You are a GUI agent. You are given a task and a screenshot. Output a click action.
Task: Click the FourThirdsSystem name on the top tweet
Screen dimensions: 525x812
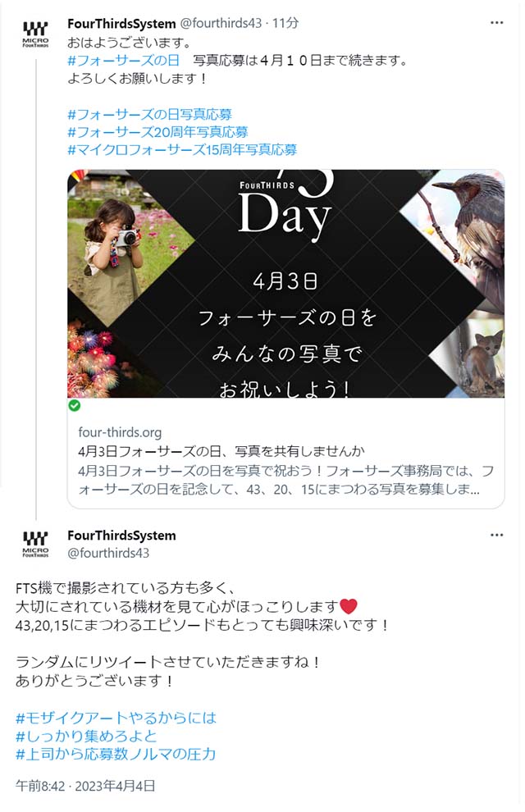coord(121,23)
